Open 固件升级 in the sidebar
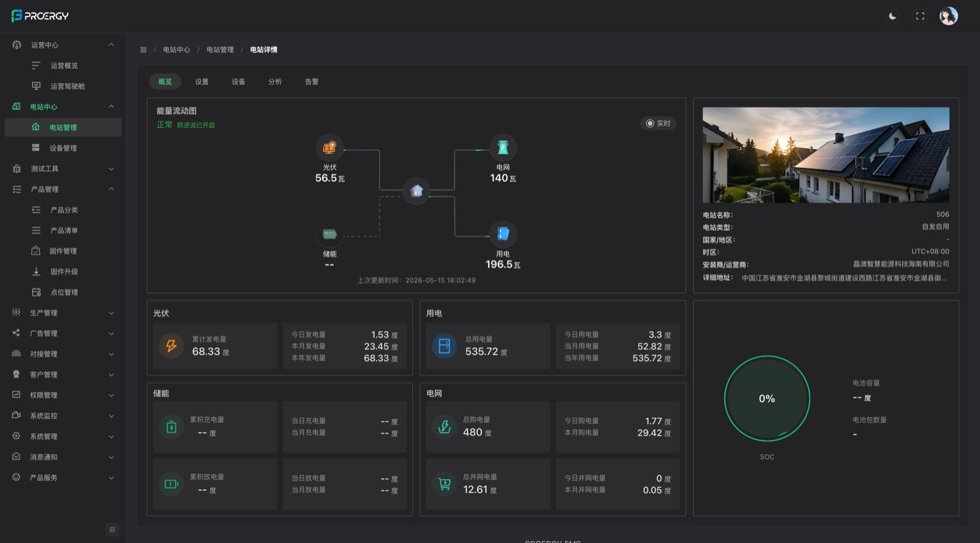The height and width of the screenshot is (543, 980). 63,271
